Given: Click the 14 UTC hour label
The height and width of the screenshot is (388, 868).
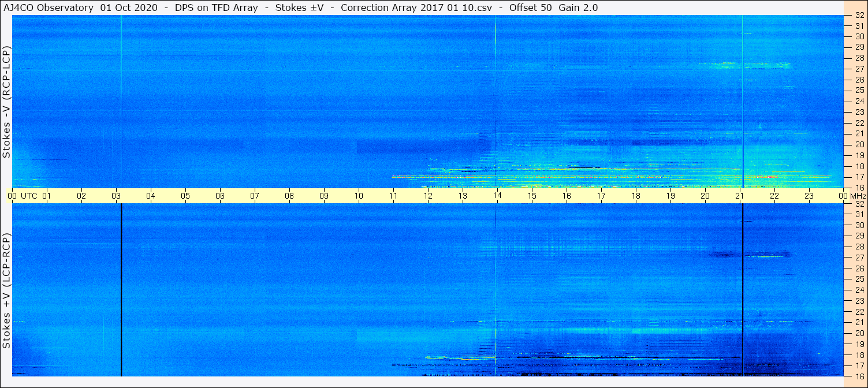Looking at the screenshot, I should pyautogui.click(x=497, y=196).
